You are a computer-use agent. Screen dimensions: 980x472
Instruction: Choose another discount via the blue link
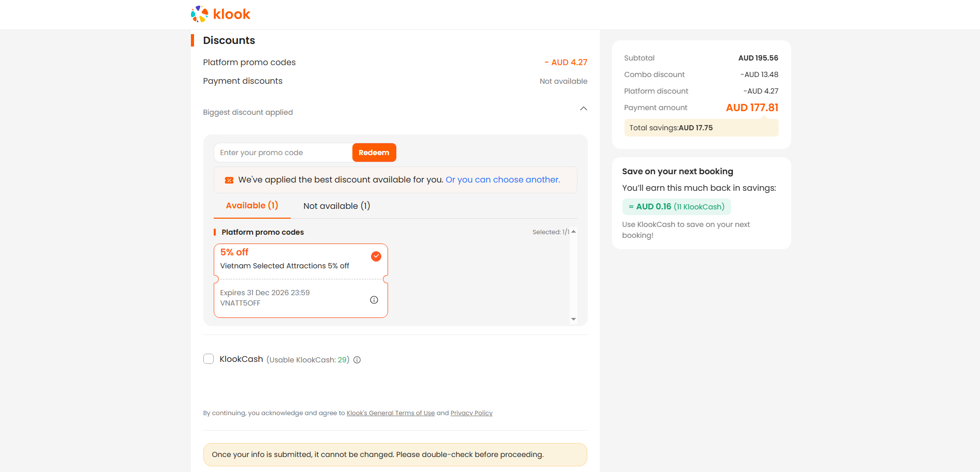pyautogui.click(x=503, y=180)
